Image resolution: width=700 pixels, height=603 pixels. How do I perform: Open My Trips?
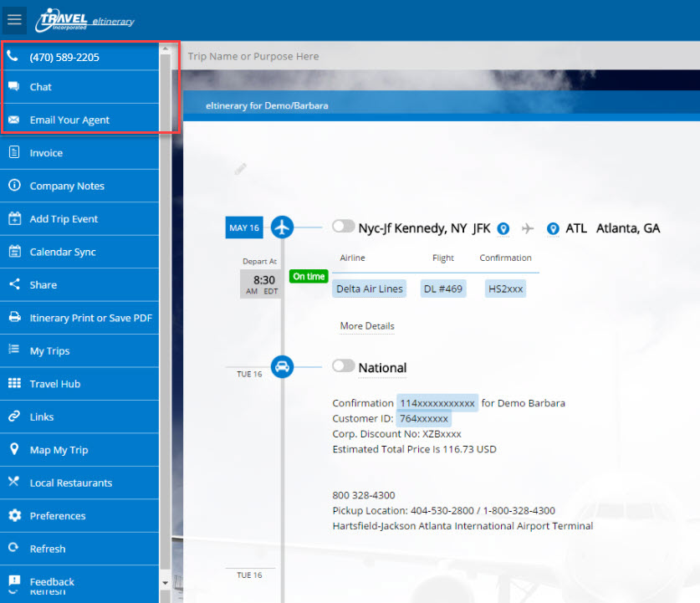(79, 351)
